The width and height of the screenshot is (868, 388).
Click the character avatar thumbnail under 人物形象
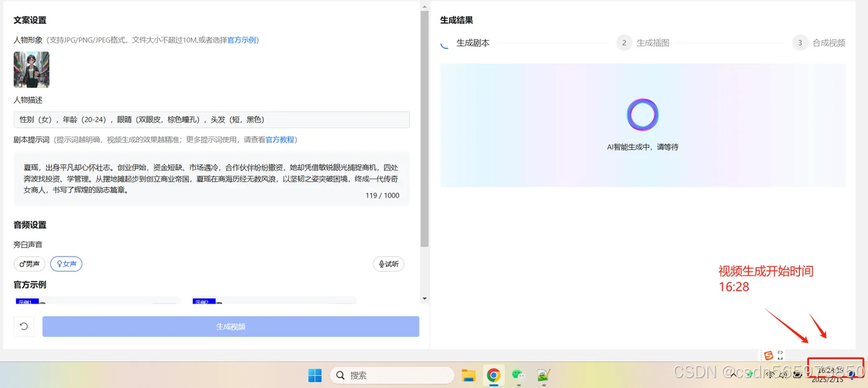[x=31, y=69]
